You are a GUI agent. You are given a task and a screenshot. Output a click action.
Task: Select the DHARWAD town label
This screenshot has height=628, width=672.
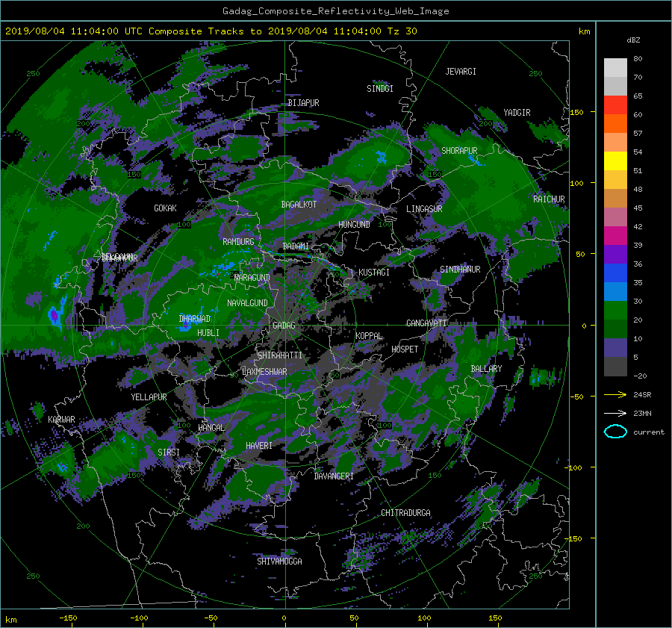pyautogui.click(x=195, y=319)
